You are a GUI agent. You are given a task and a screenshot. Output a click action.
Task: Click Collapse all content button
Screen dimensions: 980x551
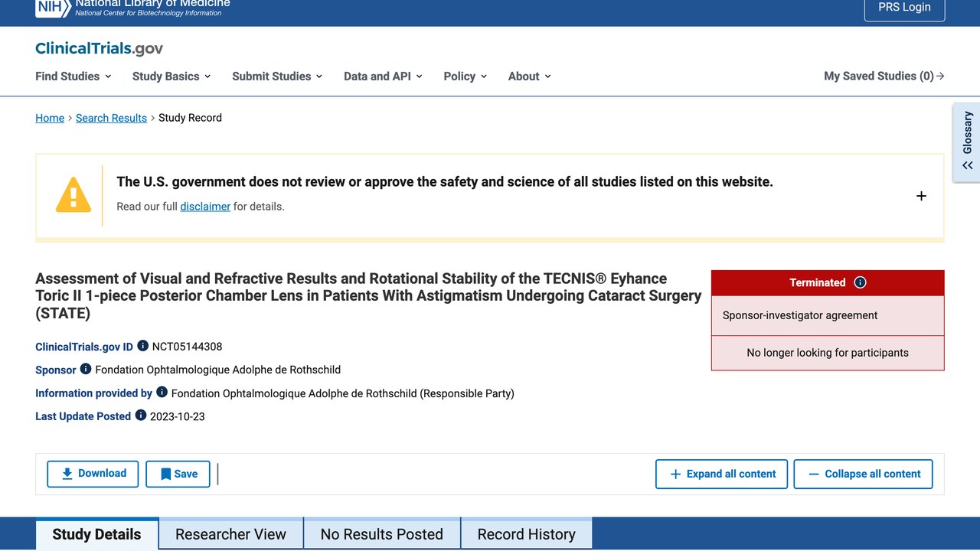tap(864, 474)
